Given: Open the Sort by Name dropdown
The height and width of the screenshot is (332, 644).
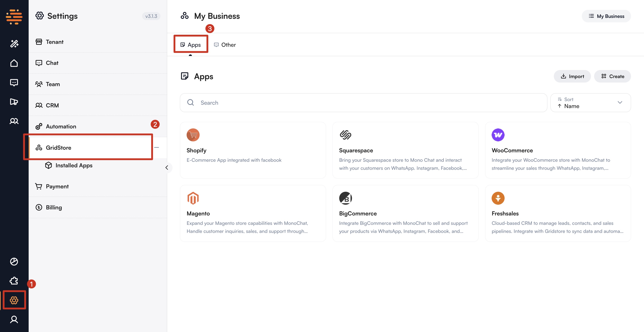Looking at the screenshot, I should [590, 103].
